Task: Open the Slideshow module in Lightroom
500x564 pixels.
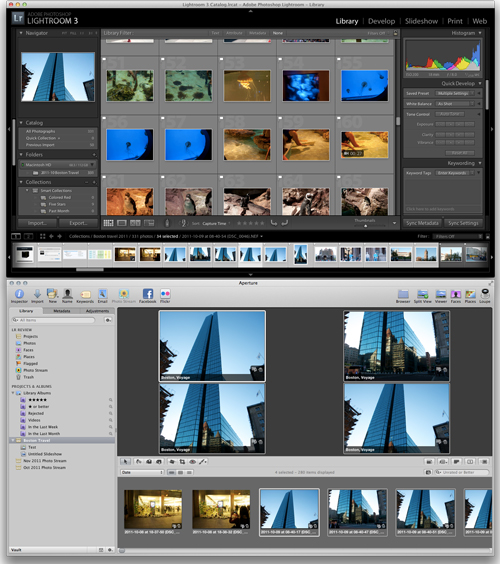Action: (421, 21)
